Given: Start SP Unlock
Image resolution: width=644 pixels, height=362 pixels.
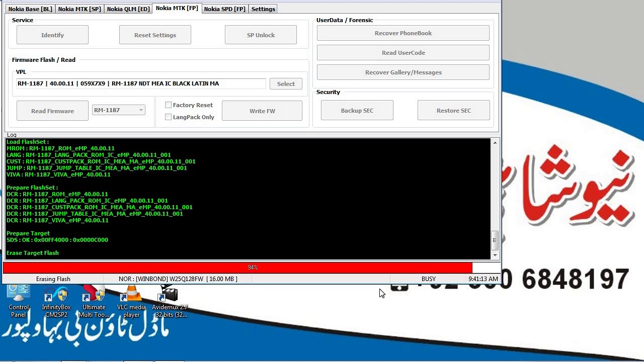Looking at the screenshot, I should [x=261, y=35].
